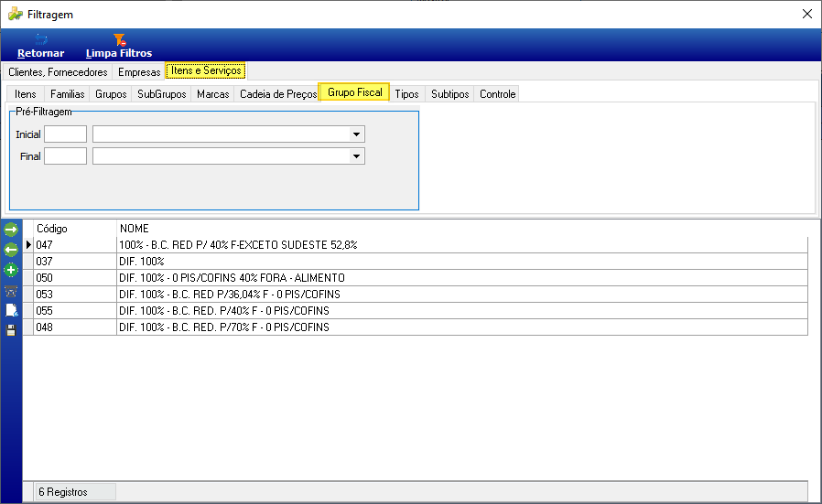The width and height of the screenshot is (822, 504).
Task: Click the green left arrow sidebar icon
Action: pos(10,250)
